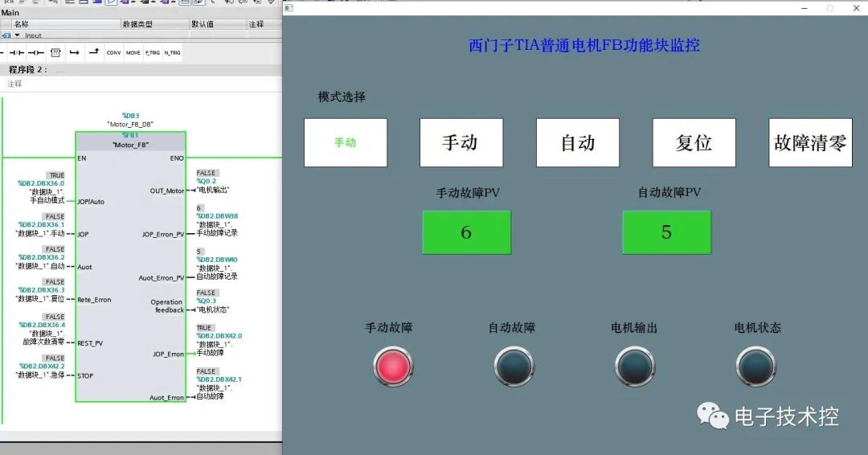
Task: Click the 数据类型 column header
Action: (x=137, y=24)
